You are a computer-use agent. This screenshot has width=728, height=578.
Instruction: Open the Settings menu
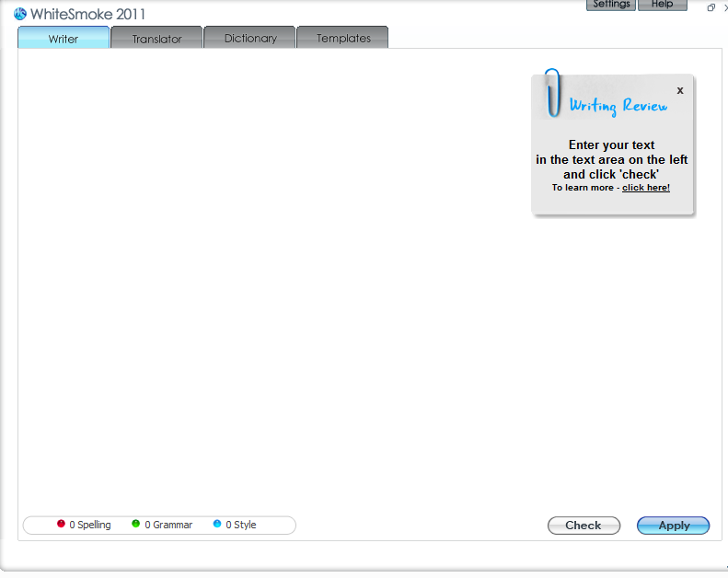(x=611, y=5)
